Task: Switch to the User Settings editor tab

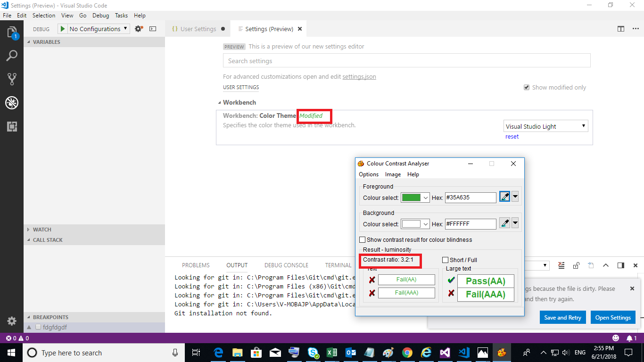Action: [198, 29]
